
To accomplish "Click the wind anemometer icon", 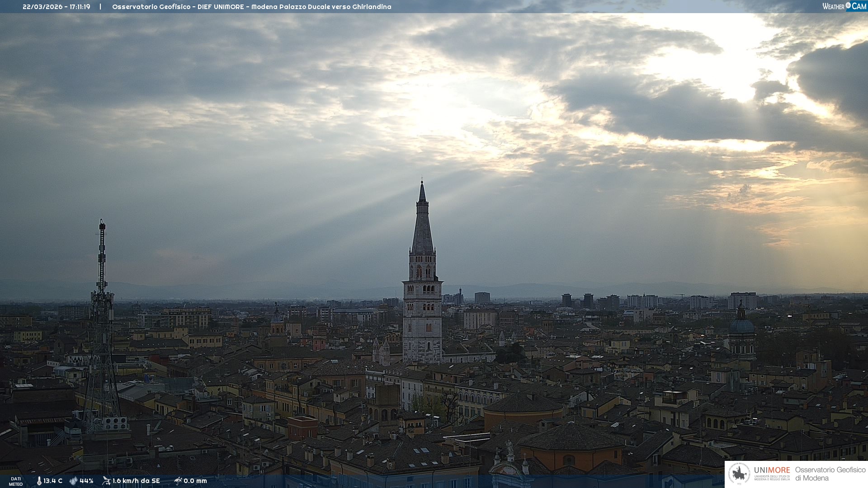I will (x=106, y=481).
